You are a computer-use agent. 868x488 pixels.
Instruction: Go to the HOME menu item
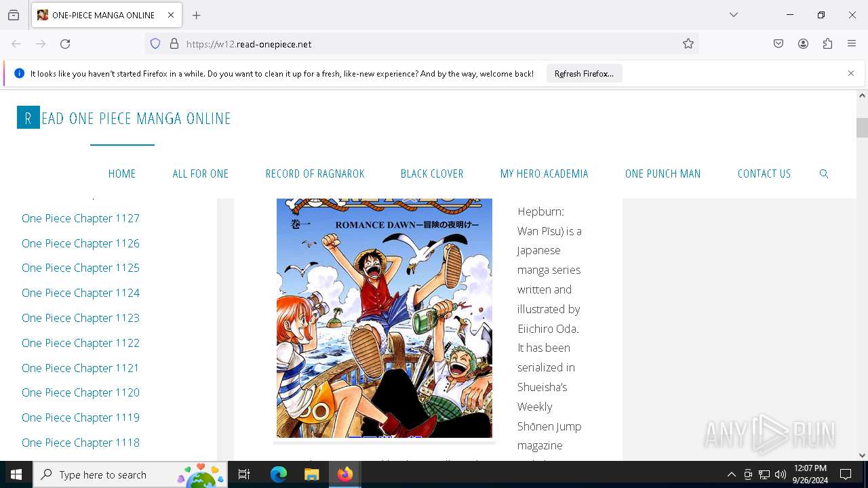(x=122, y=174)
